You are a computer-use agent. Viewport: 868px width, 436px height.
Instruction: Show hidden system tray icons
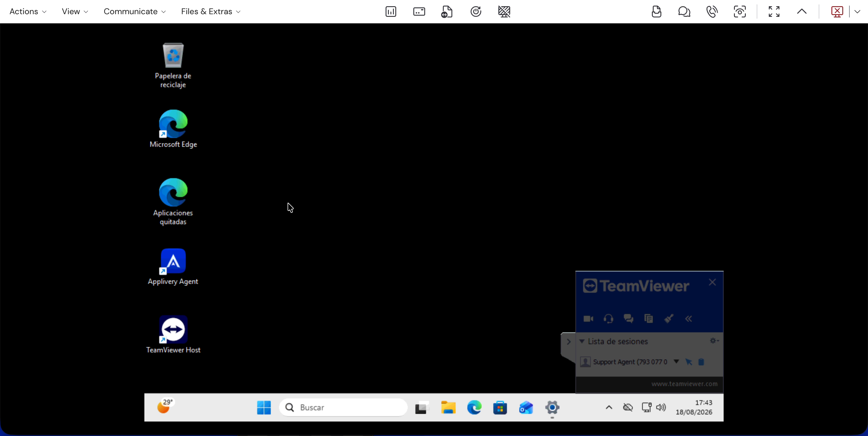(608, 407)
